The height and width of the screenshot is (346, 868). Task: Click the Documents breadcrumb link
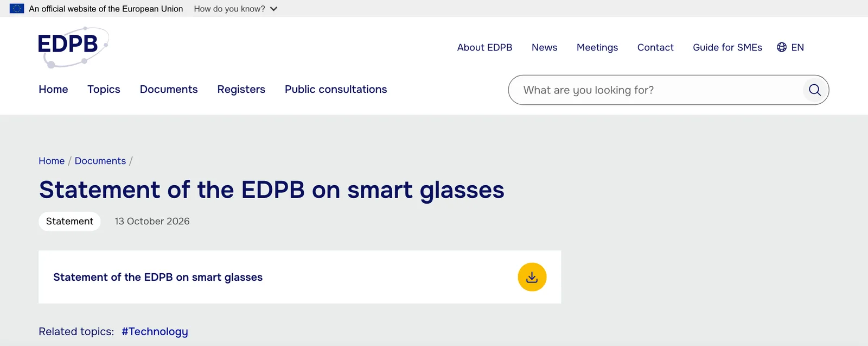(x=100, y=161)
